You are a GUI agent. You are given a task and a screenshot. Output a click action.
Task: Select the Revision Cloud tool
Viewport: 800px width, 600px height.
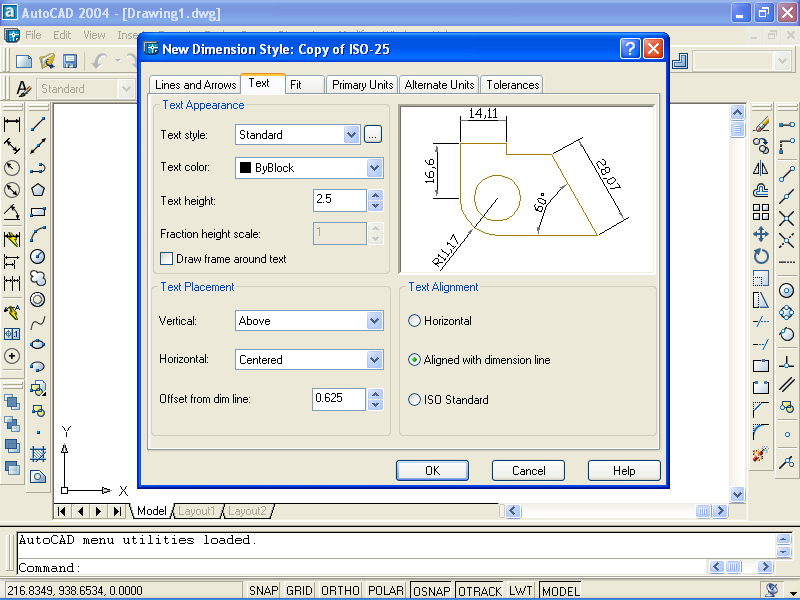coord(38,278)
